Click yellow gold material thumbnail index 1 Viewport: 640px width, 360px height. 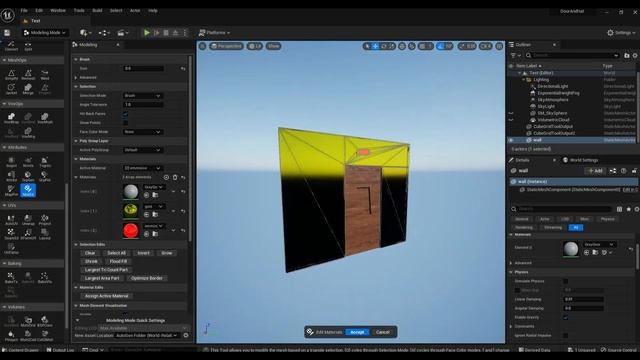click(x=131, y=211)
